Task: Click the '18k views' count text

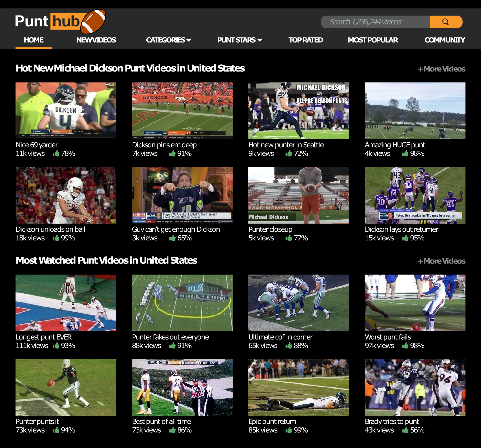Action: pos(30,238)
